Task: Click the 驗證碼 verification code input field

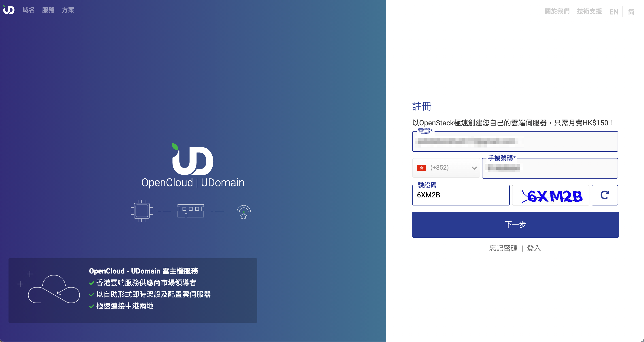Action: pos(461,195)
